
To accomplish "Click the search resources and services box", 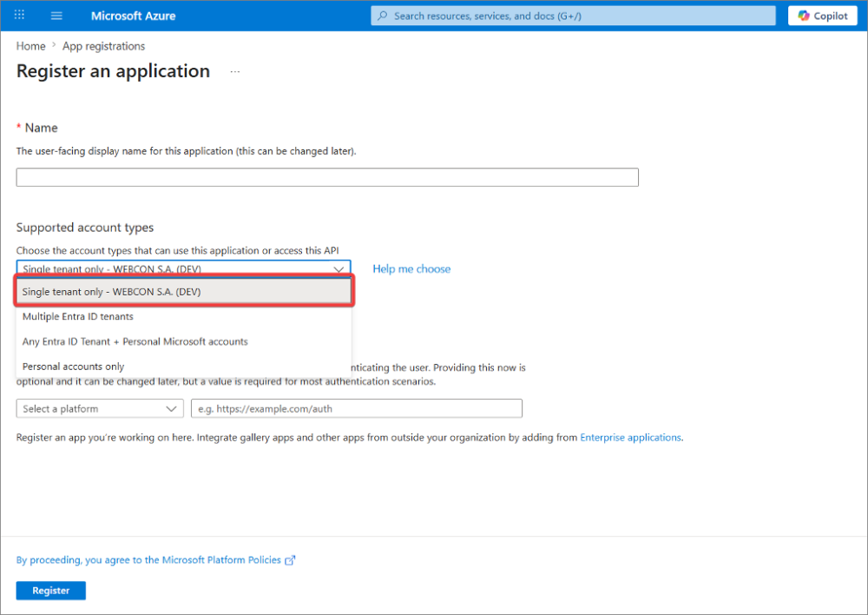I will pos(573,16).
